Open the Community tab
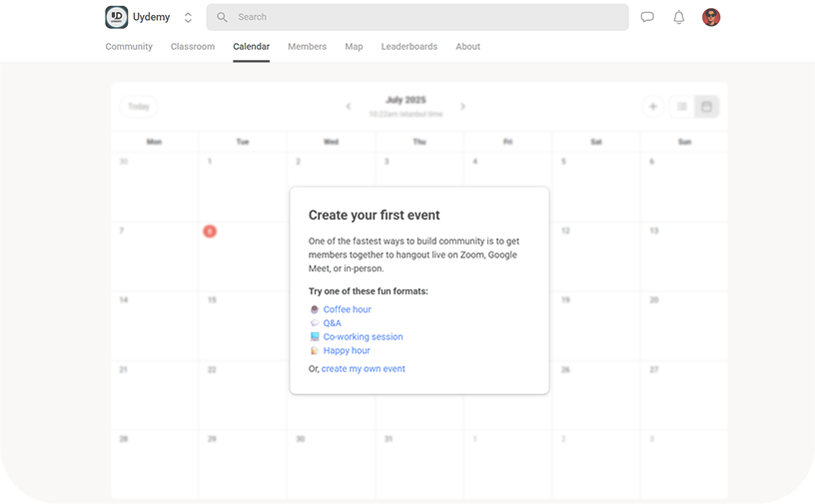This screenshot has width=815, height=504. point(129,47)
